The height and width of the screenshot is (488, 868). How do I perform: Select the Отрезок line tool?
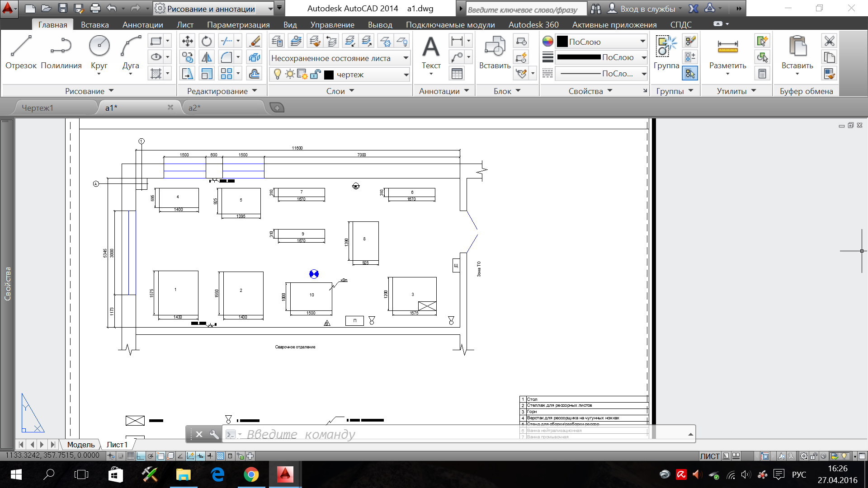coord(21,52)
